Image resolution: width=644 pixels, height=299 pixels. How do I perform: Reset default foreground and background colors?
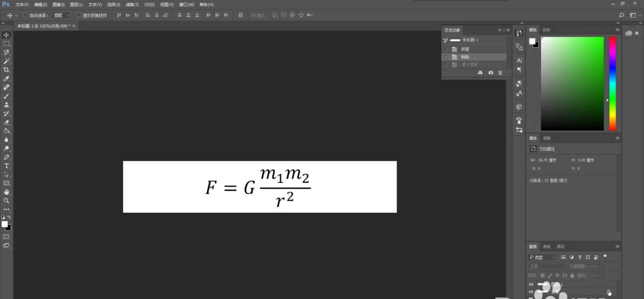[3, 217]
